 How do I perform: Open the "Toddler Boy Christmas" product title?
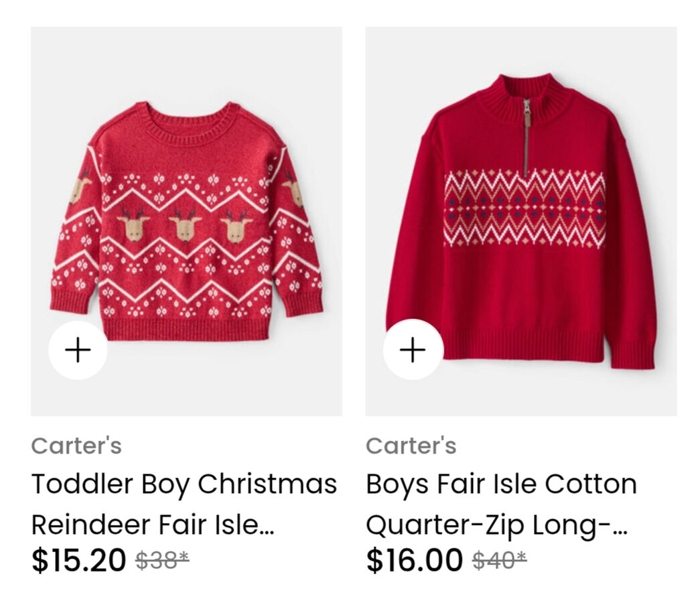184,484
